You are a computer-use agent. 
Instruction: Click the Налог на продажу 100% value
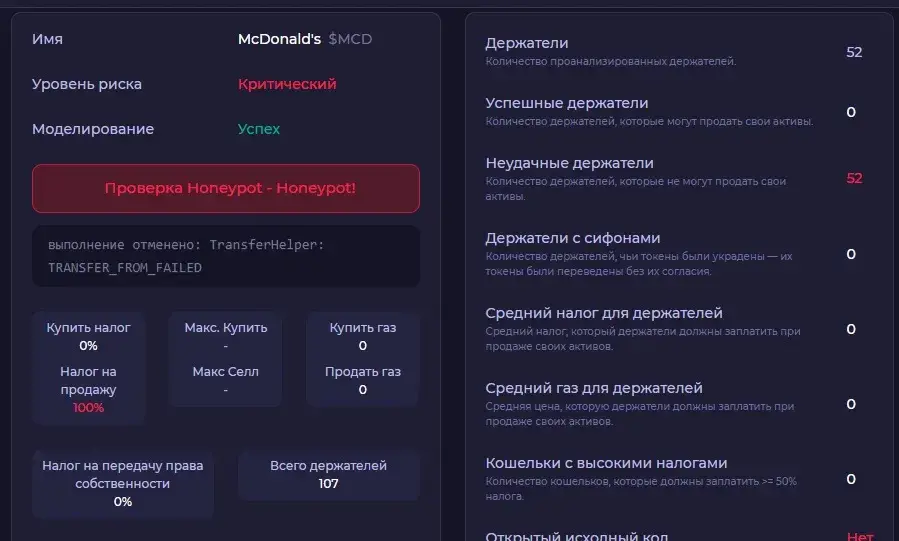pyautogui.click(x=88, y=407)
